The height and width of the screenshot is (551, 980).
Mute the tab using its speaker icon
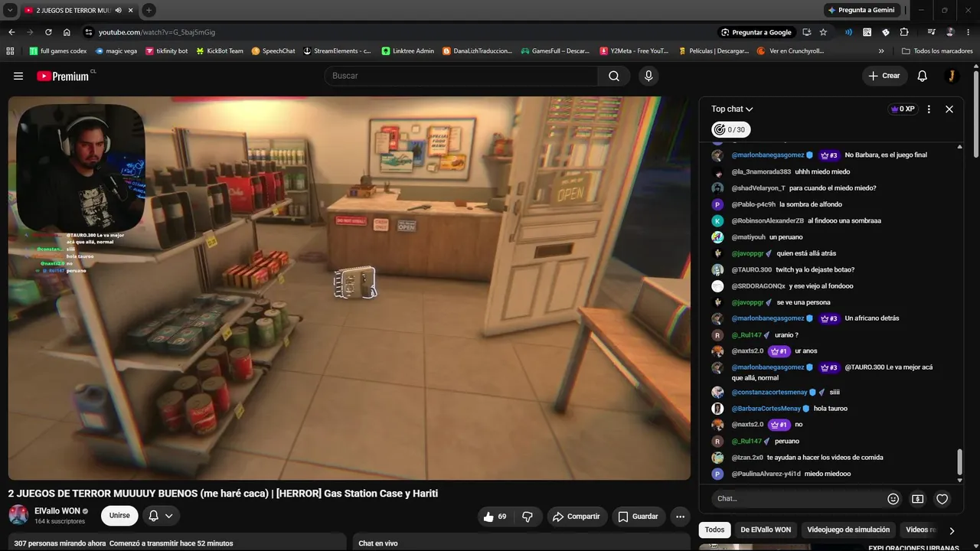(x=117, y=11)
